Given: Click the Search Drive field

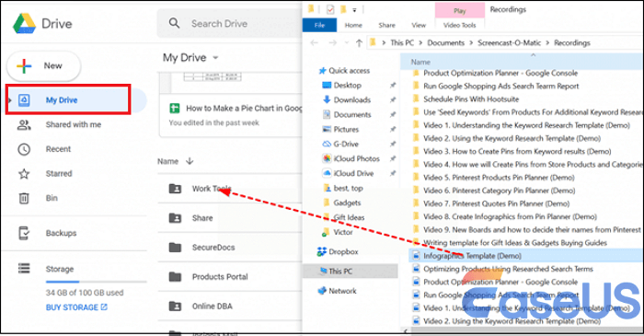Looking at the screenshot, I should pyautogui.click(x=230, y=23).
